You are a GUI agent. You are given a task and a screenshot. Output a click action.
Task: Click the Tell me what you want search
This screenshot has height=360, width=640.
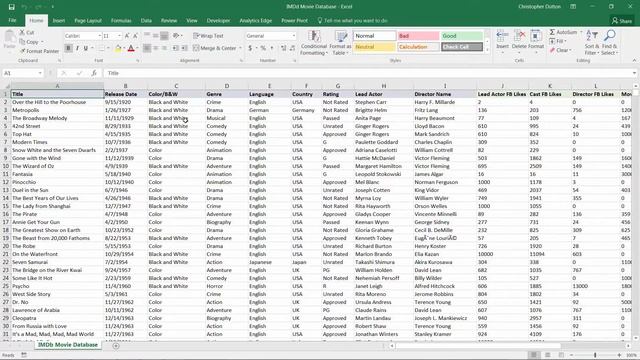(x=352, y=20)
